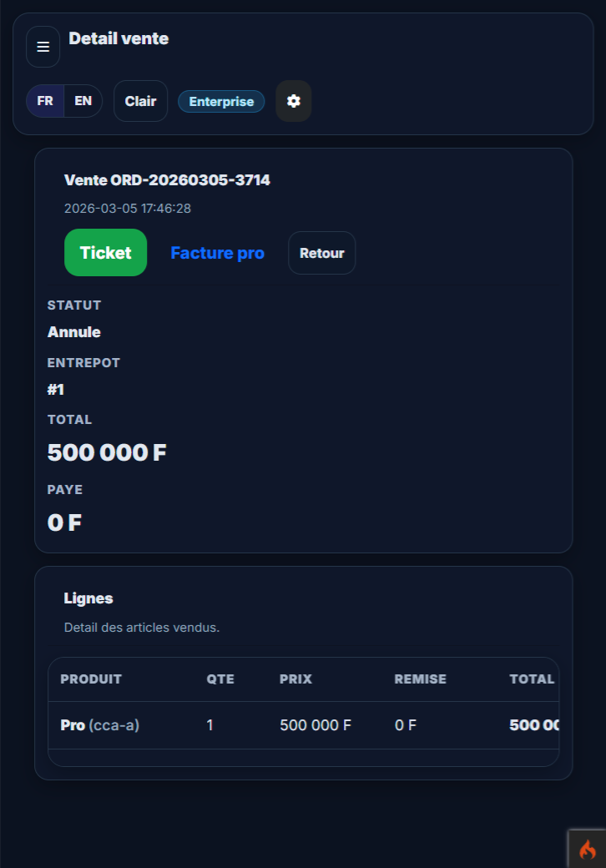Open settings with the gear icon
Image resolution: width=606 pixels, height=868 pixels.
[293, 101]
